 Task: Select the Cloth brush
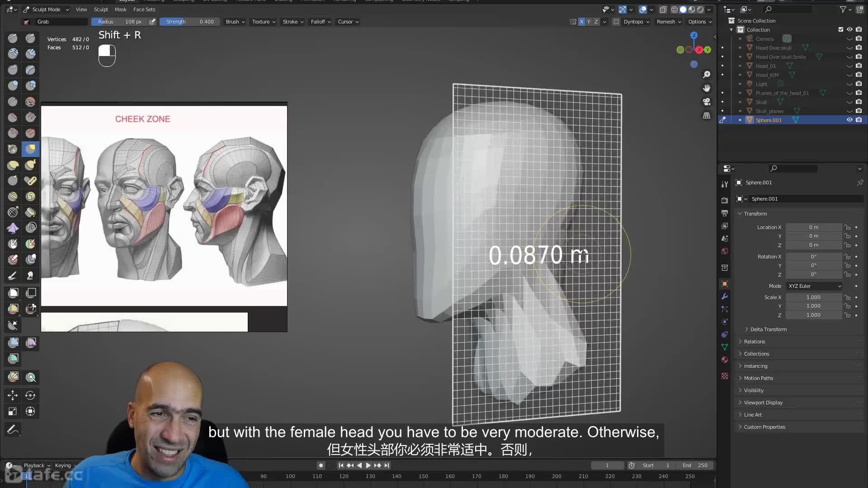tap(13, 228)
